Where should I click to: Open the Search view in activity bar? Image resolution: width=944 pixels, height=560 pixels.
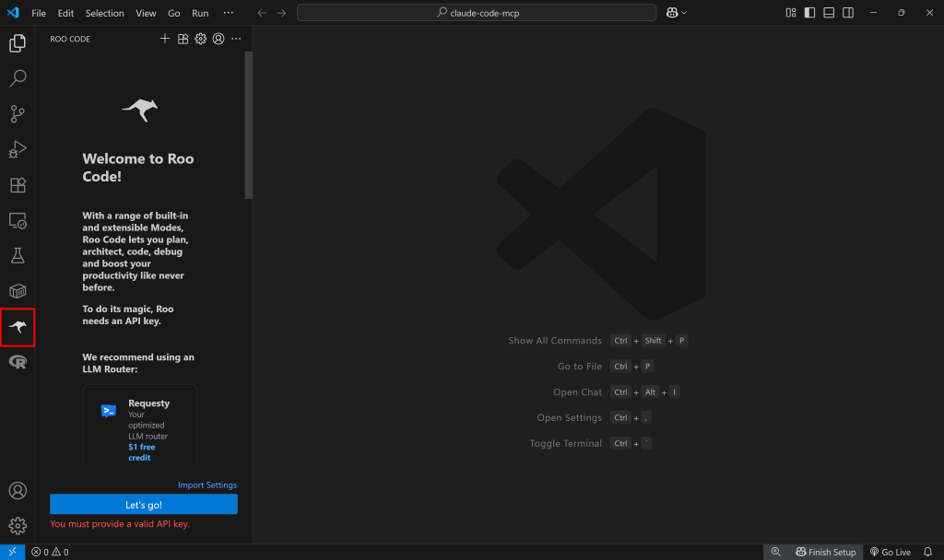17,78
